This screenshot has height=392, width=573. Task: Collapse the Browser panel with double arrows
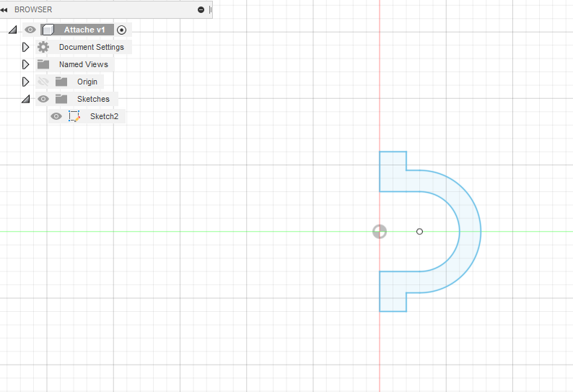[x=4, y=10]
